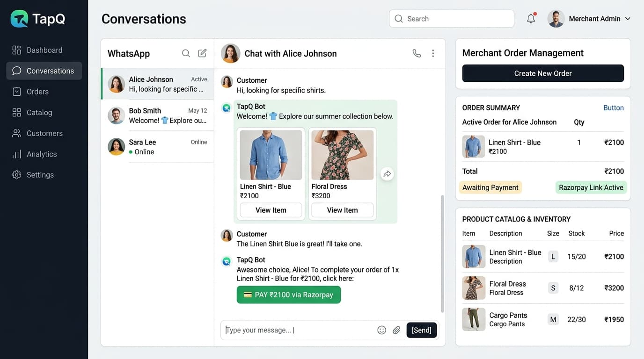Open Bob Smith's conversation
The width and height of the screenshot is (644, 359).
coord(157,115)
